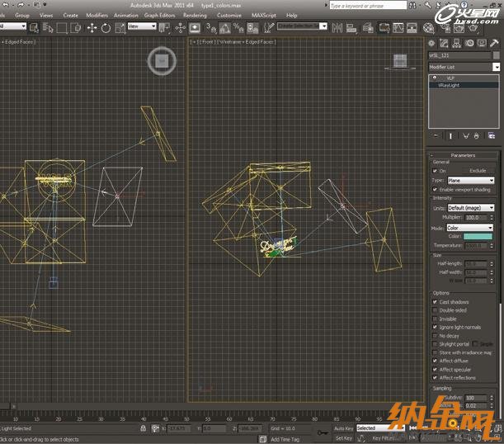Toggle the Spinner Snap button
504x444 pixels.
click(x=252, y=28)
